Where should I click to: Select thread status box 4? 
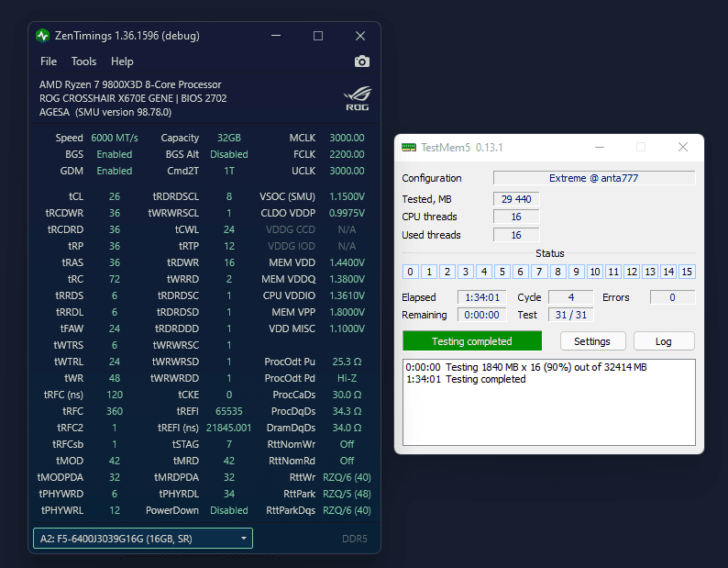tap(484, 272)
